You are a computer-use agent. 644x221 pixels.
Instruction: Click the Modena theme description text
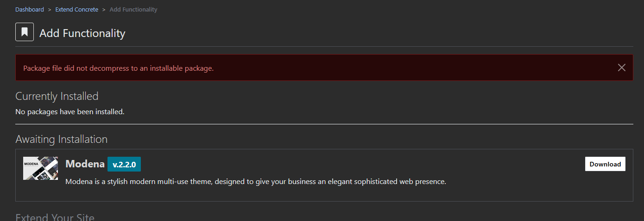point(256,182)
